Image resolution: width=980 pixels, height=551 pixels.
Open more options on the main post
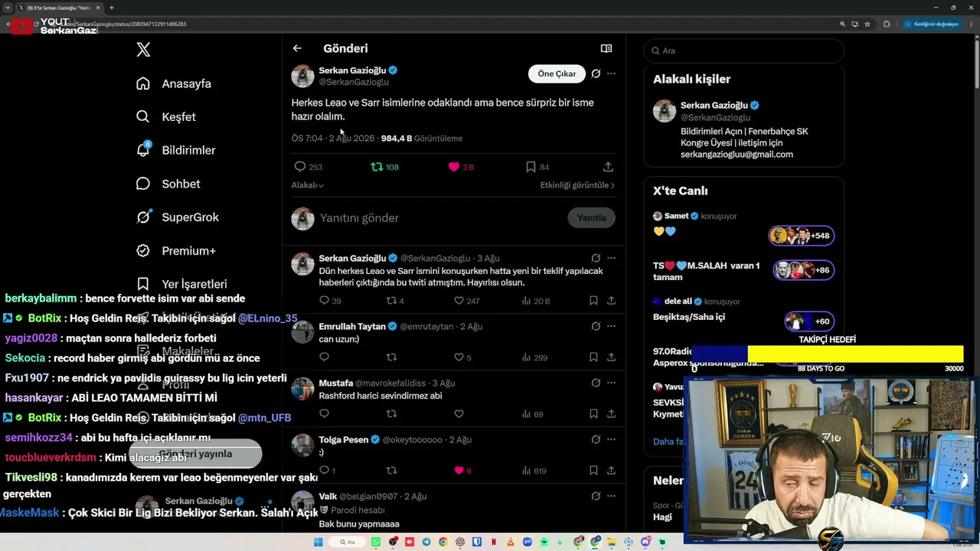(x=611, y=73)
